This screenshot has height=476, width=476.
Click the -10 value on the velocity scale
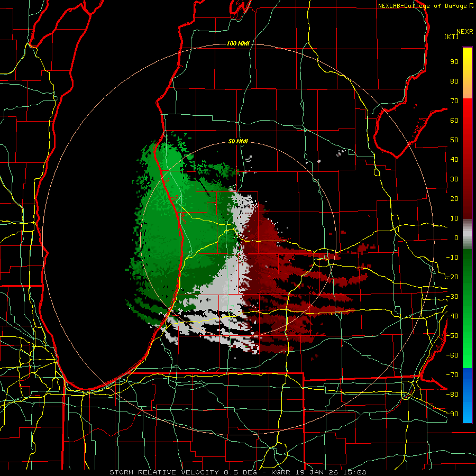coord(452,258)
